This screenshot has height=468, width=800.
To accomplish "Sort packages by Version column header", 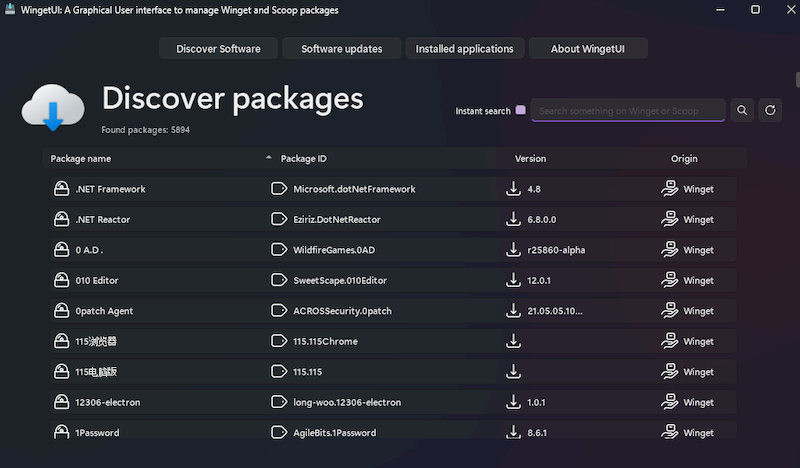I will (530, 158).
